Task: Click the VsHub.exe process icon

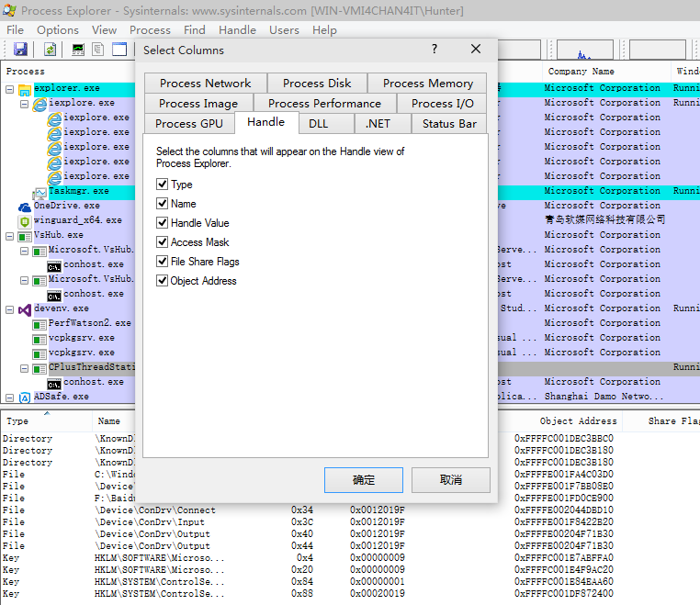Action: pyautogui.click(x=25, y=237)
